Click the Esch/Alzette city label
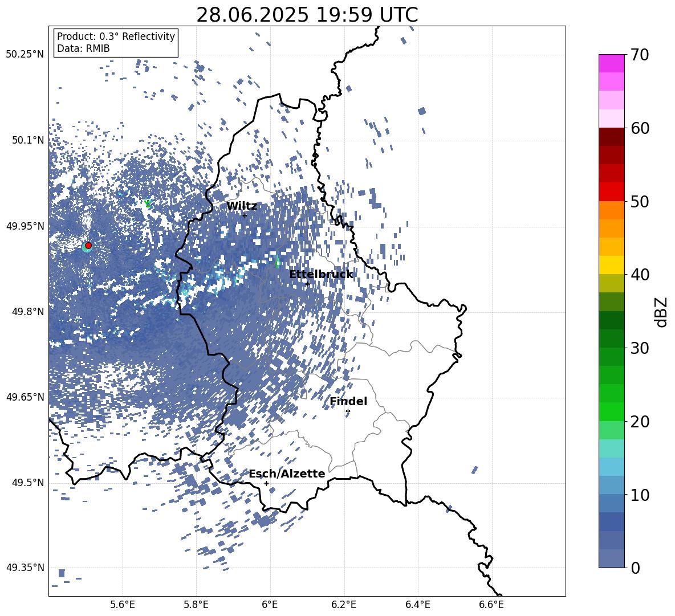The width and height of the screenshot is (675, 616). click(287, 474)
